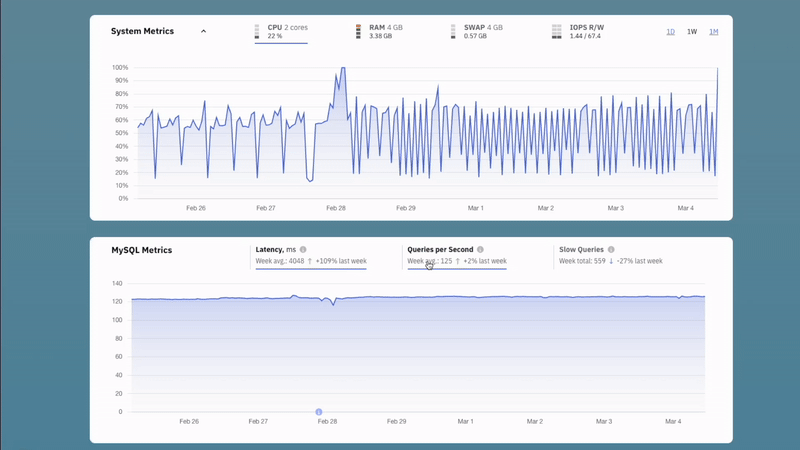Image resolution: width=800 pixels, height=450 pixels.
Task: Click the IOPS read/write bars icon
Action: [557, 32]
